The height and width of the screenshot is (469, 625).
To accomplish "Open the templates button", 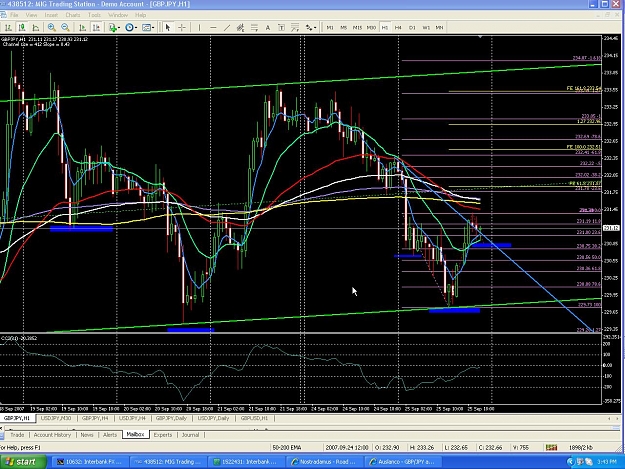I will click(146, 27).
